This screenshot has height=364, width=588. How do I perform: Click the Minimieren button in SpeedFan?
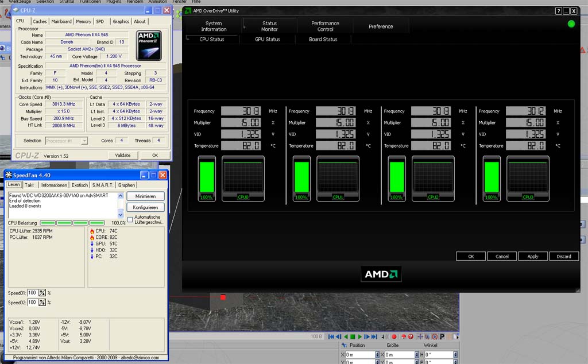click(145, 196)
